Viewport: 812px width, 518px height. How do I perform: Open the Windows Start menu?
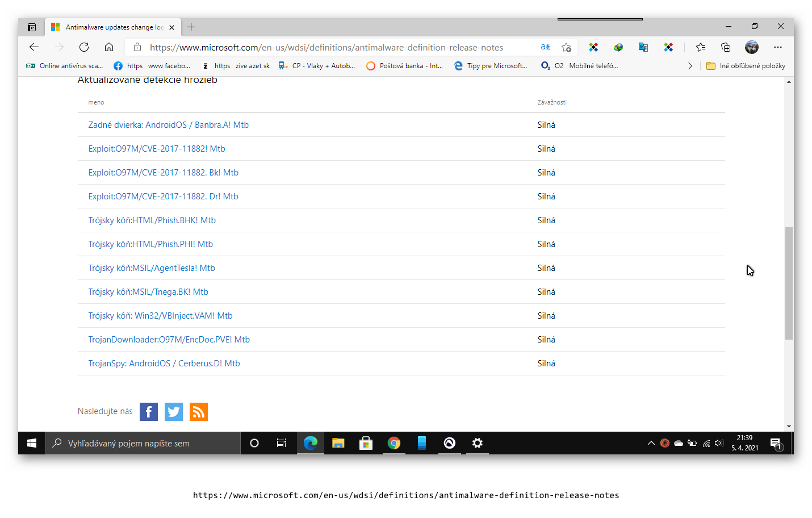32,443
